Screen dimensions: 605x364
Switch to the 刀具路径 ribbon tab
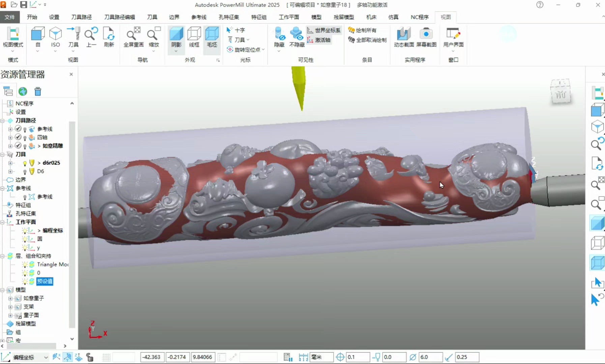82,17
